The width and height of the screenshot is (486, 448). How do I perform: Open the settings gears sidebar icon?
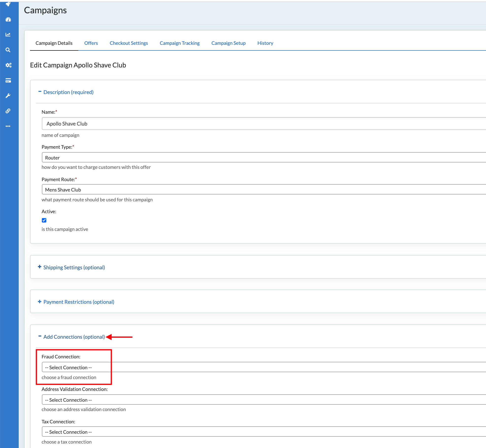(x=8, y=65)
